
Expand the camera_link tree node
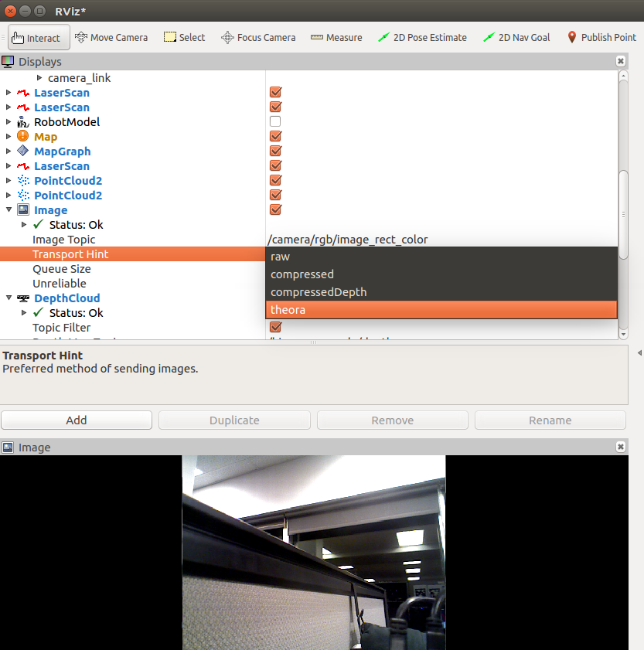40,78
